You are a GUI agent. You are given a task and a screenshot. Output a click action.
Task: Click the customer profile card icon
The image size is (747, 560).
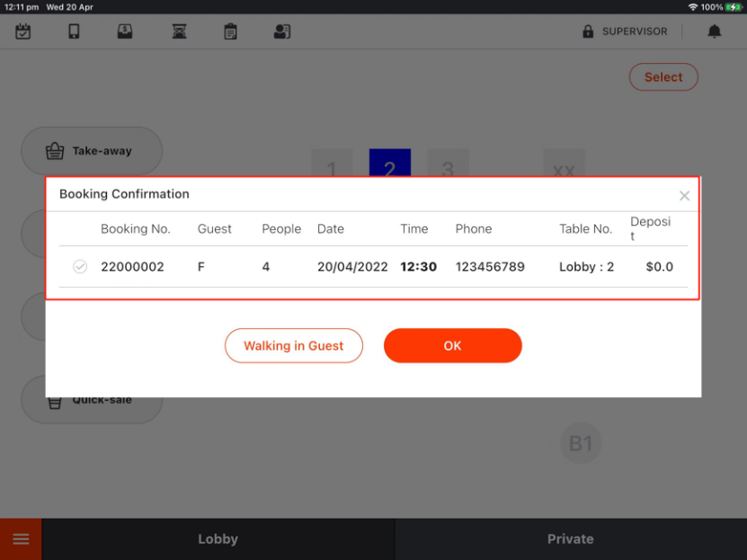tap(282, 31)
